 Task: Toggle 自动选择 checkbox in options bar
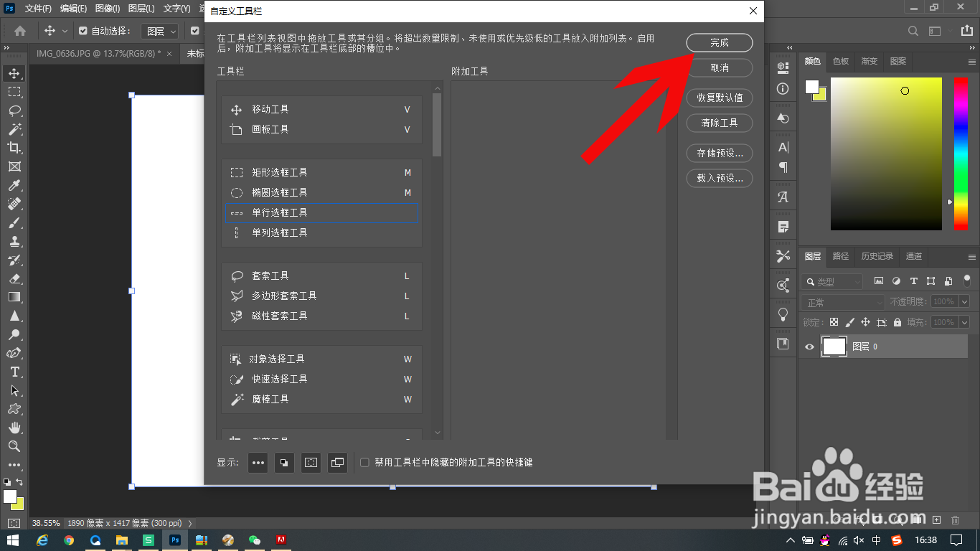coord(83,31)
